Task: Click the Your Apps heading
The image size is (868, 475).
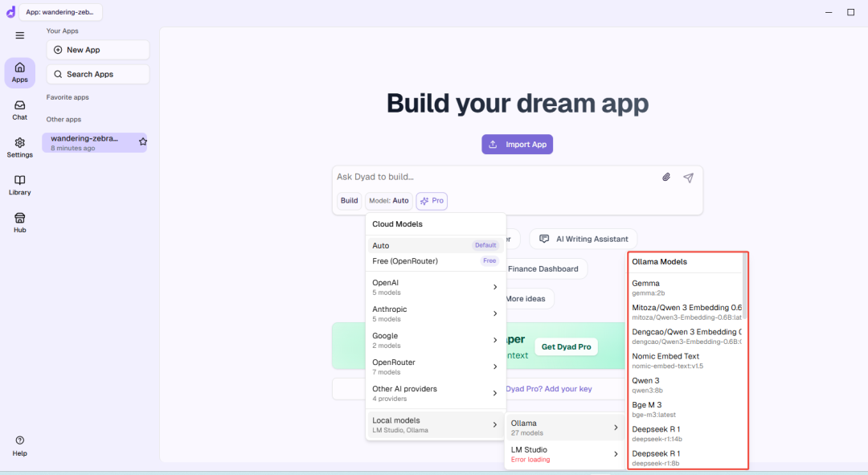Action: pos(63,31)
